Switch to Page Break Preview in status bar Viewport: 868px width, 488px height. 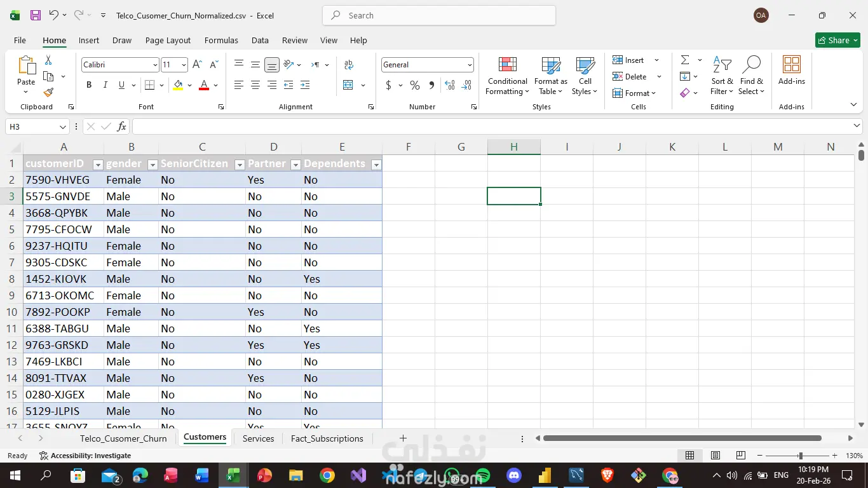741,456
